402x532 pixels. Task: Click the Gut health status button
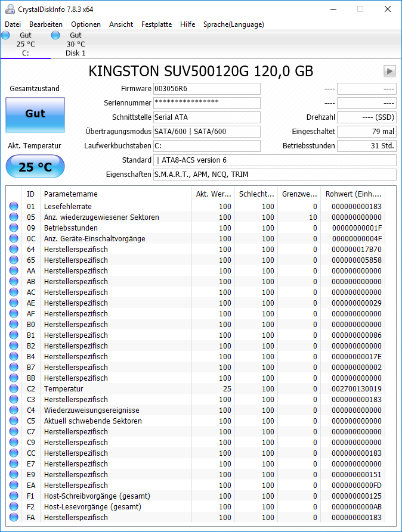point(35,114)
